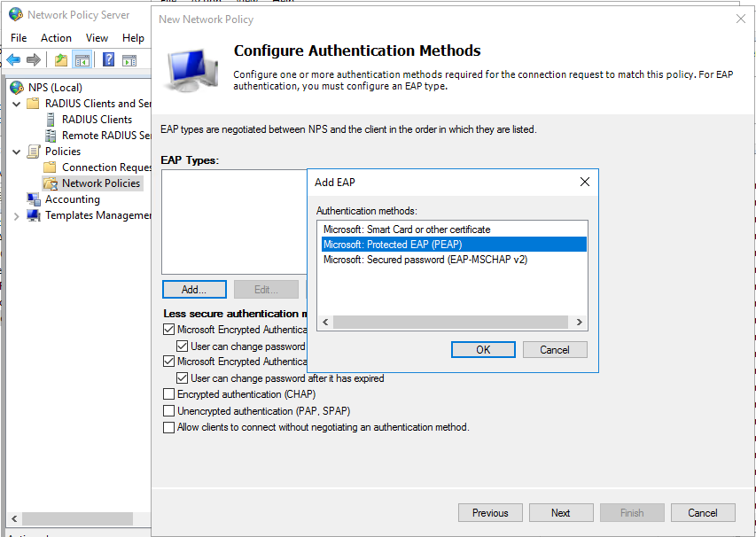This screenshot has height=537, width=756.
Task: Collapse the Policies tree node
Action: tap(17, 152)
